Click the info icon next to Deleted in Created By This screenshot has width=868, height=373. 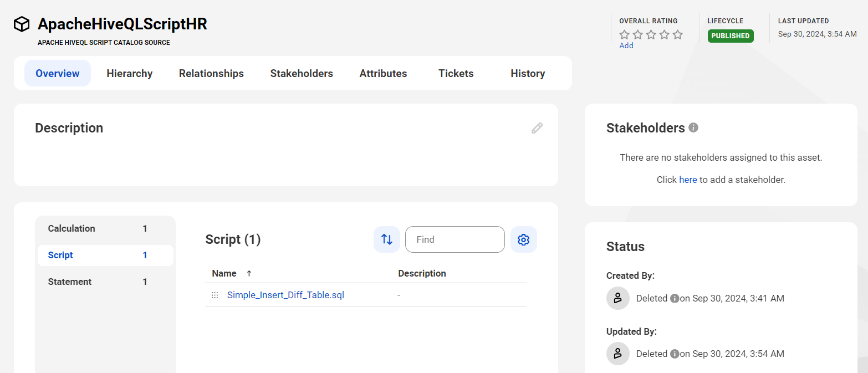675,298
